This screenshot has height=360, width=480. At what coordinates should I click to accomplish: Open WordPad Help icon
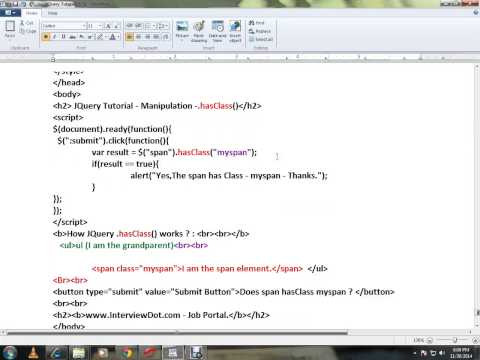pyautogui.click(x=476, y=13)
